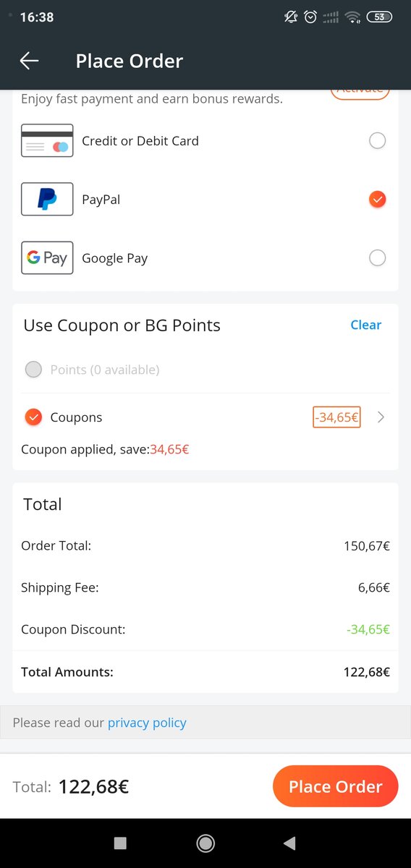Tap the back arrow in header
Image resolution: width=411 pixels, height=868 pixels.
pyautogui.click(x=30, y=61)
